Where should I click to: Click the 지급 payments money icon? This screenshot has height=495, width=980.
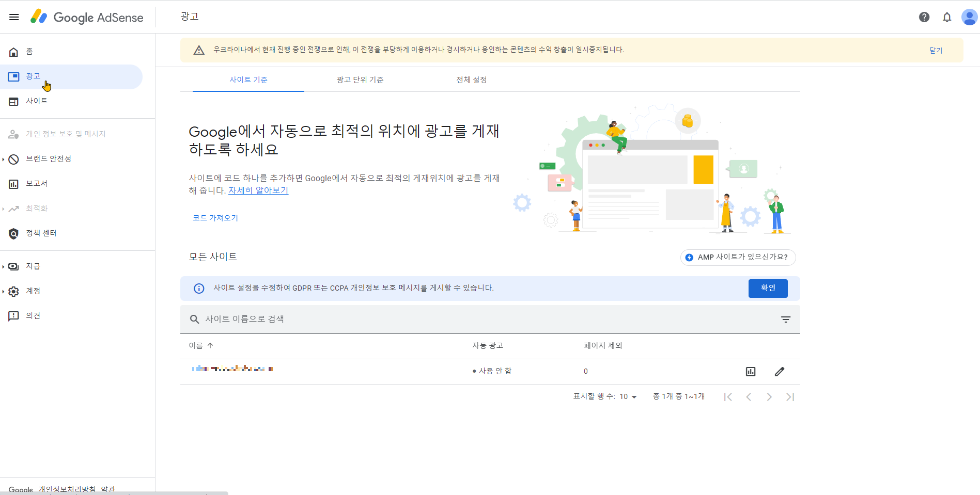click(x=14, y=266)
